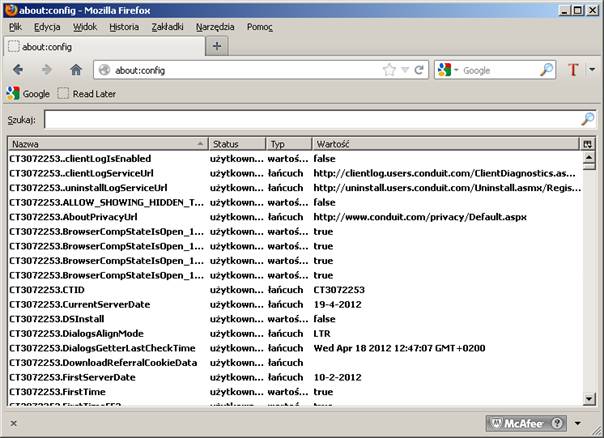This screenshot has width=604, height=438.
Task: Sort by the Typ column header
Action: [x=289, y=144]
